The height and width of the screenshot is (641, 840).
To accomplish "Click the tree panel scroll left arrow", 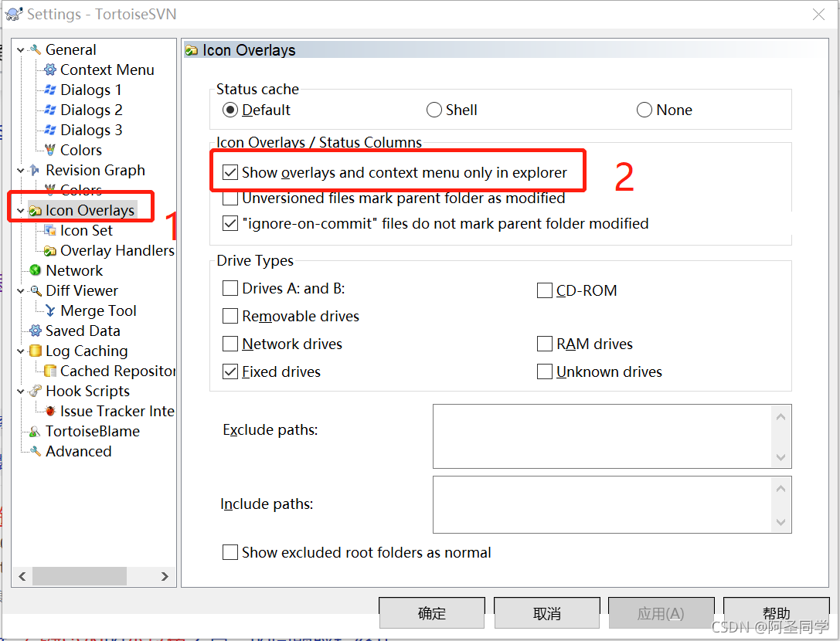I will pyautogui.click(x=22, y=576).
